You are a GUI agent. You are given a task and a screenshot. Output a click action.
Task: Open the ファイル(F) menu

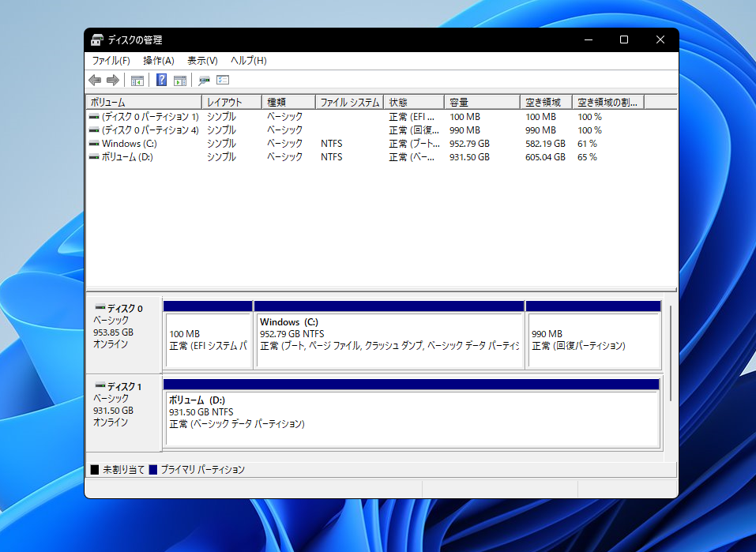click(111, 61)
